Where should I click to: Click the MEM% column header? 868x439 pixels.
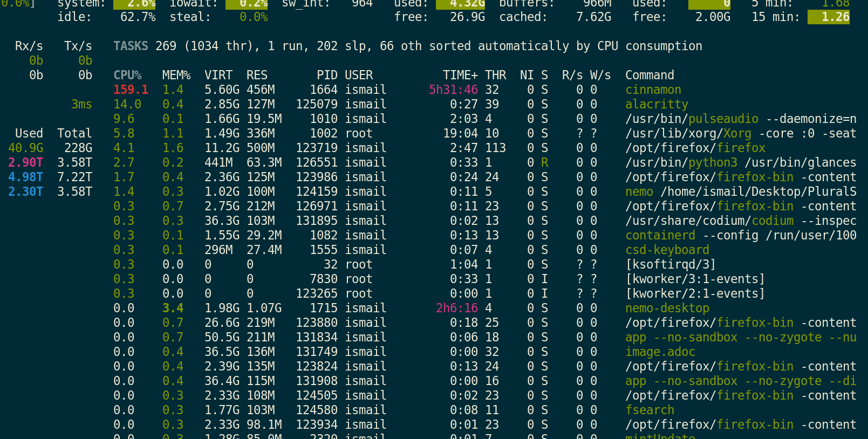point(176,75)
